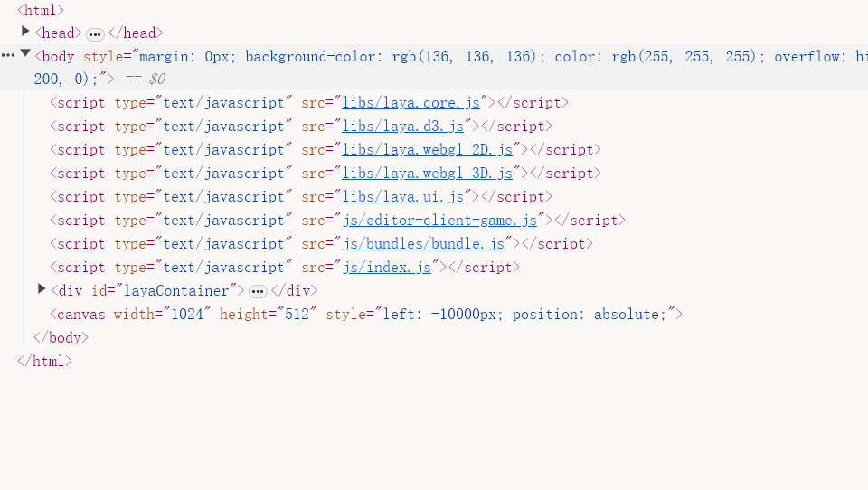Click the canvas width value 1024
Screen dimensions: 868x490
pos(185,315)
